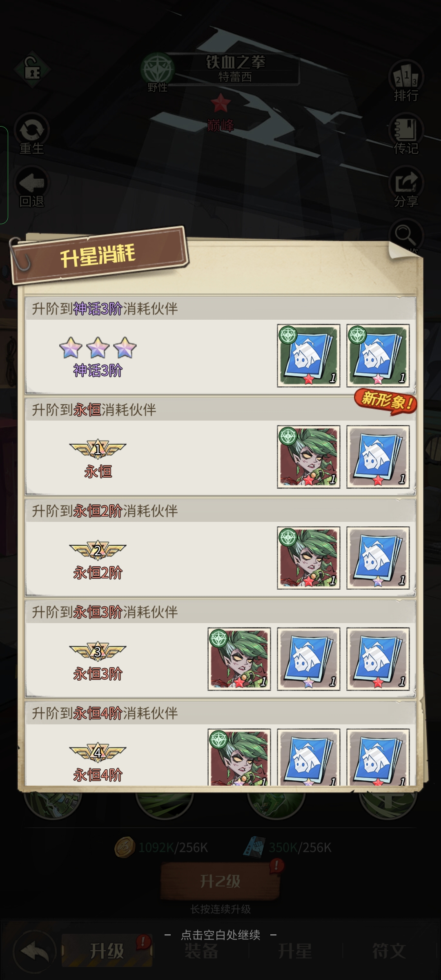Open the 升星 tab
Screen dimensions: 441x980
[295, 951]
